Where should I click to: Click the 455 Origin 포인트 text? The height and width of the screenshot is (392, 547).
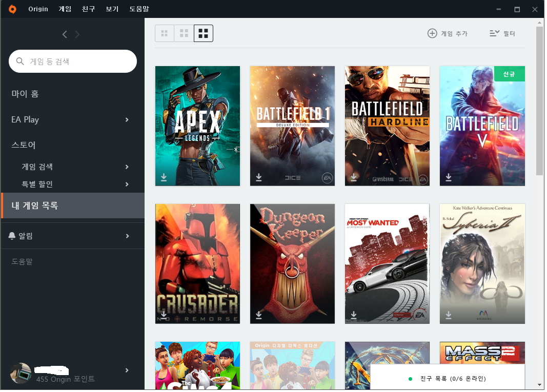(x=66, y=379)
